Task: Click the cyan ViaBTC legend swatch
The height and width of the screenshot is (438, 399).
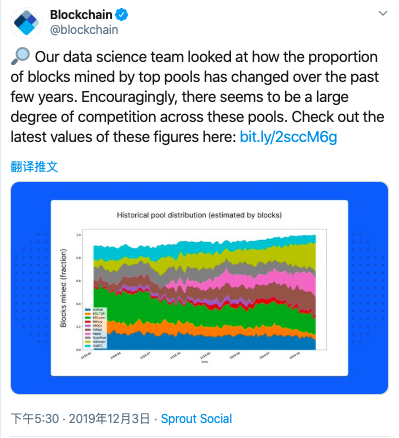Action: 88,346
